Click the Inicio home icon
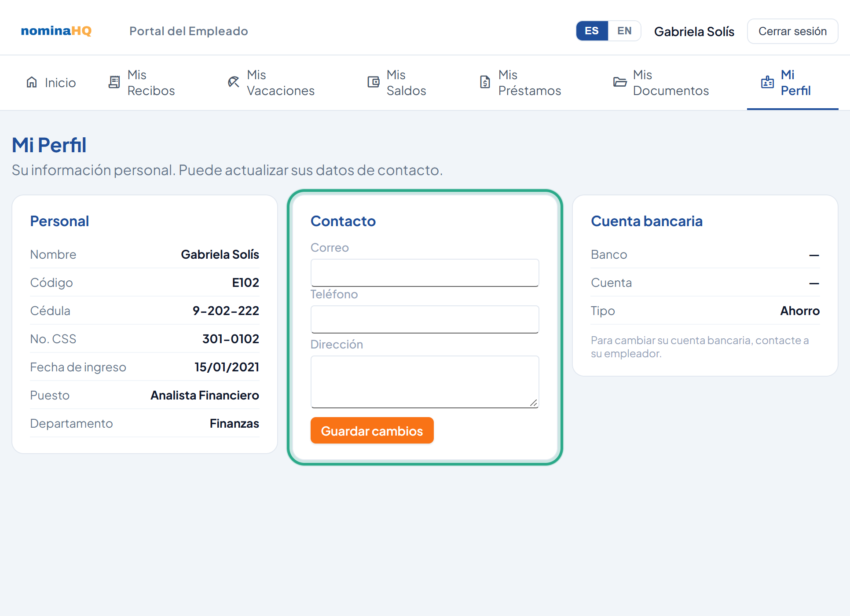This screenshot has height=616, width=850. tap(32, 82)
